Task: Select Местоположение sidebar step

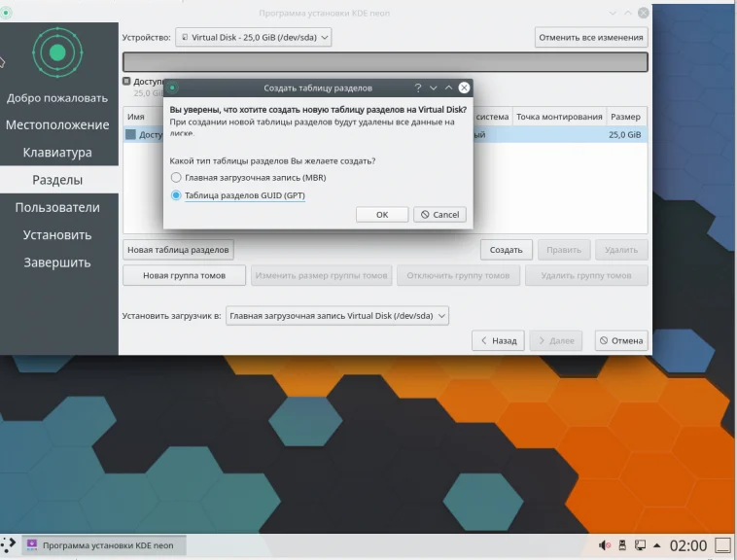Action: 57,125
